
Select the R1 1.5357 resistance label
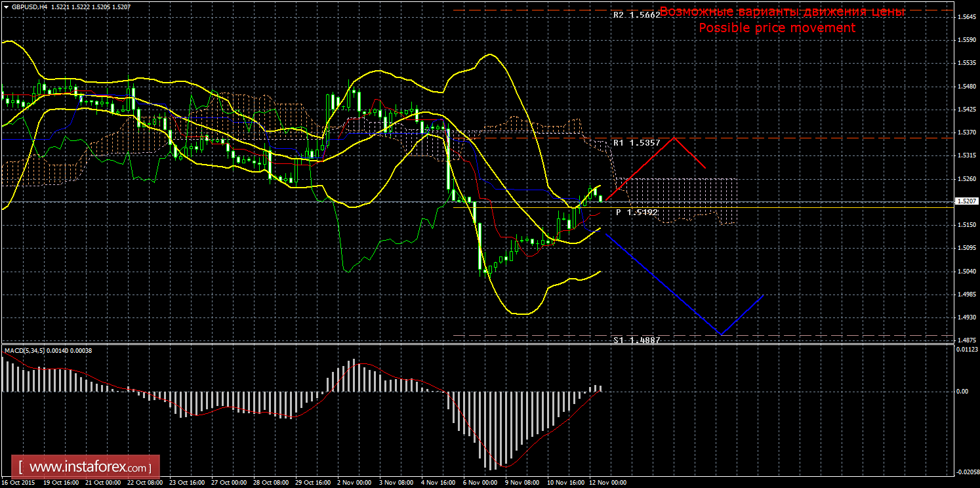click(x=636, y=142)
